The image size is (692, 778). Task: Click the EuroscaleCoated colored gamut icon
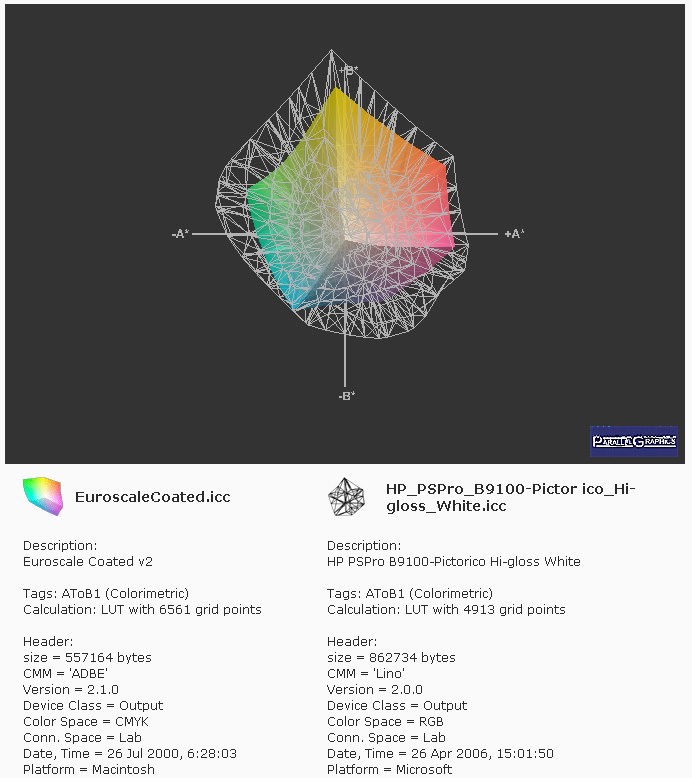click(x=43, y=496)
